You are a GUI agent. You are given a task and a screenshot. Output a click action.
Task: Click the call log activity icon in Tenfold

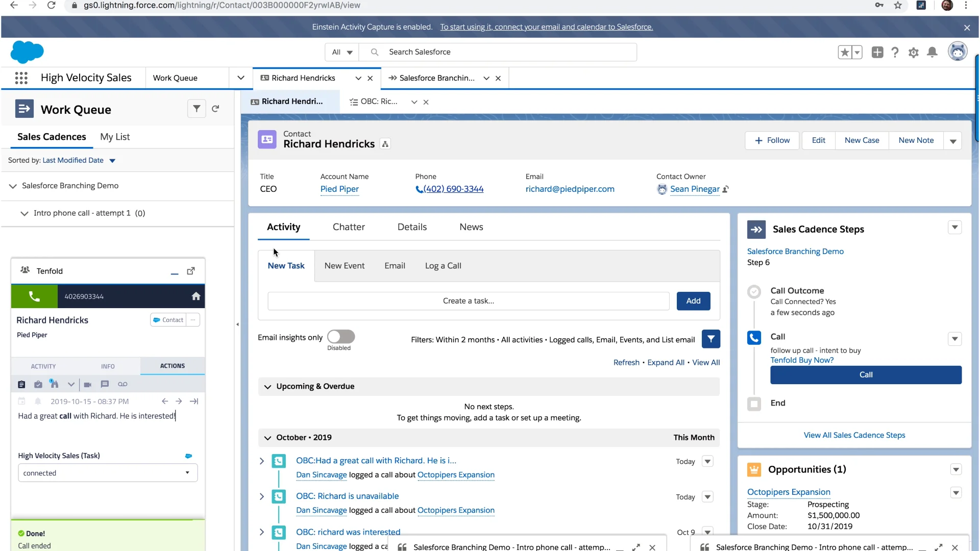coord(21,384)
